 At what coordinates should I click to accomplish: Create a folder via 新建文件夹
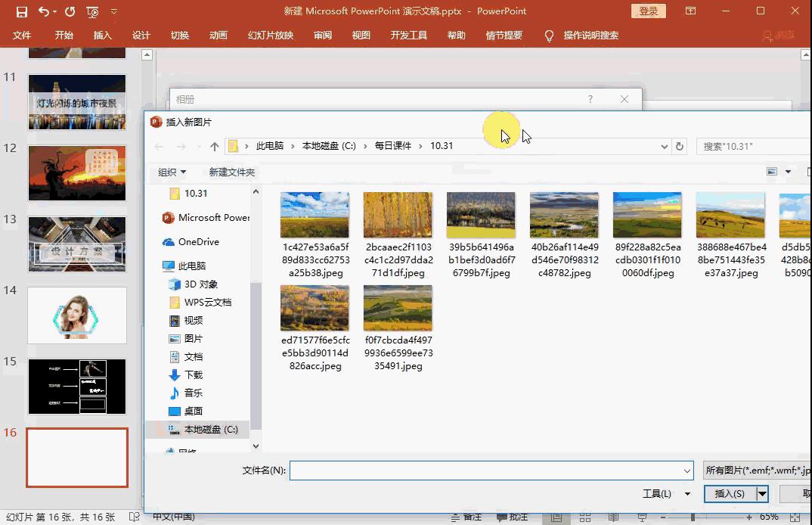231,172
